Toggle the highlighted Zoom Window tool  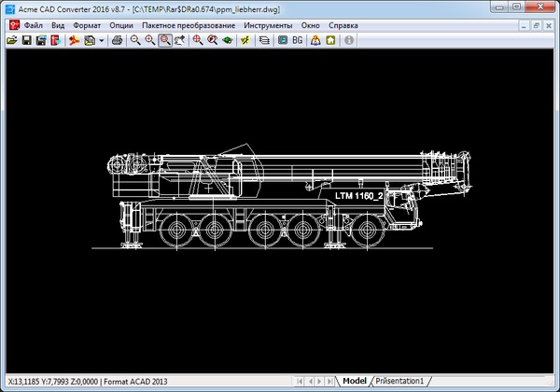pyautogui.click(x=165, y=40)
